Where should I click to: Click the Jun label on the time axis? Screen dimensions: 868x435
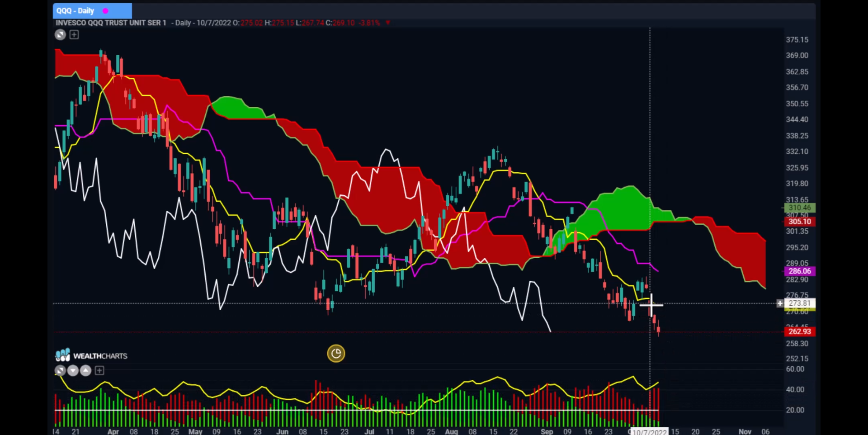[x=282, y=431]
